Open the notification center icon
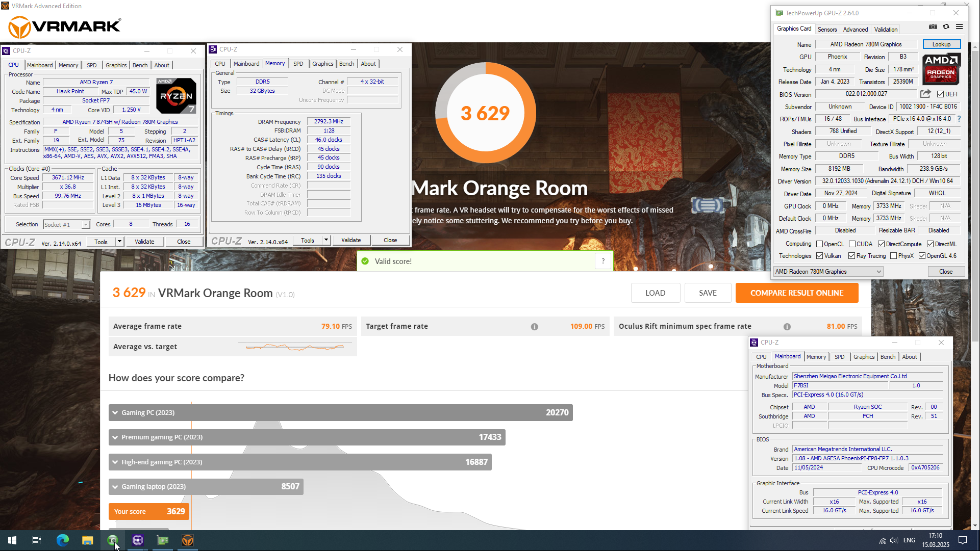This screenshot has width=980, height=551. (963, 540)
